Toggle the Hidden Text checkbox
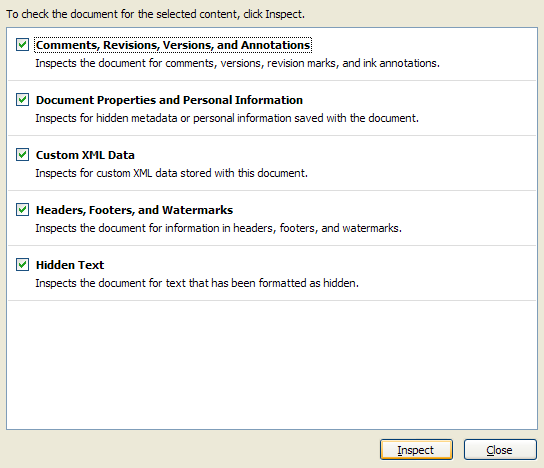This screenshot has width=544, height=468. [x=22, y=264]
